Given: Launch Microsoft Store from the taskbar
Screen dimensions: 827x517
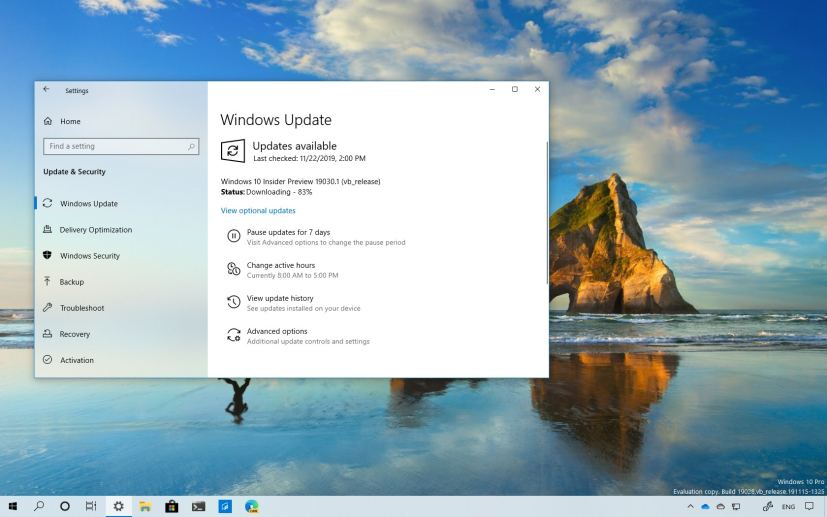Looking at the screenshot, I should coord(171,506).
